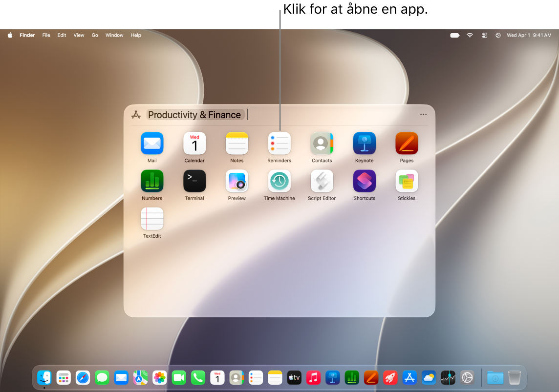Image resolution: width=559 pixels, height=392 pixels.
Task: Launch Notes from the Apps grid
Action: point(236,143)
